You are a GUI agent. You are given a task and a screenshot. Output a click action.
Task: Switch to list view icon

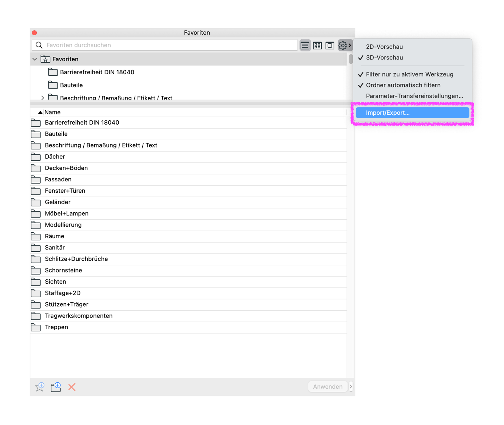[305, 46]
